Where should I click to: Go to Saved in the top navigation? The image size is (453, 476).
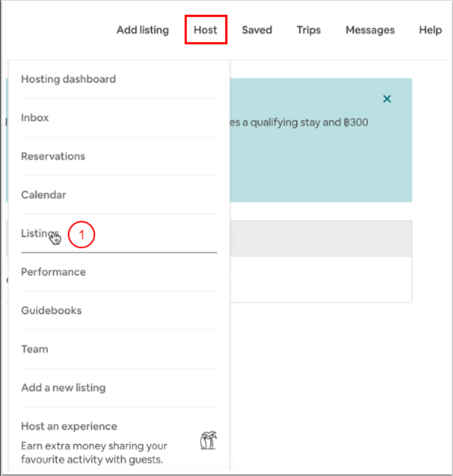click(x=257, y=30)
